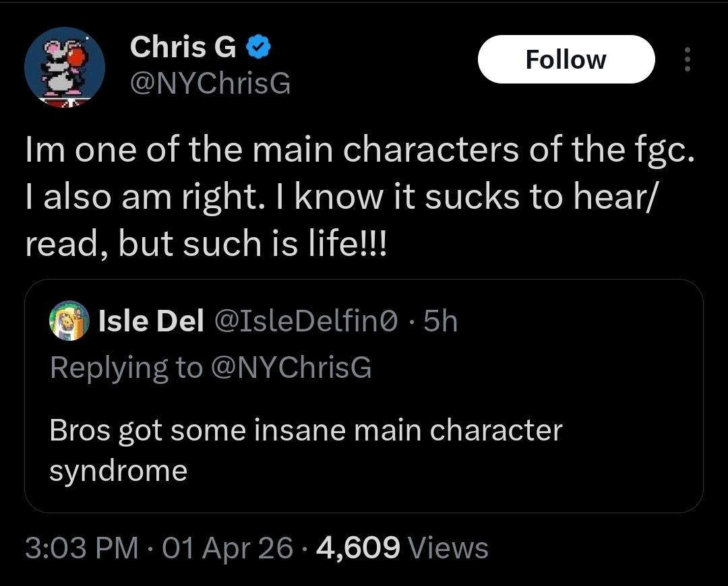Open the @NYChrisG mention after Replying to
Viewport: 728px width, 586px height.
tap(291, 368)
